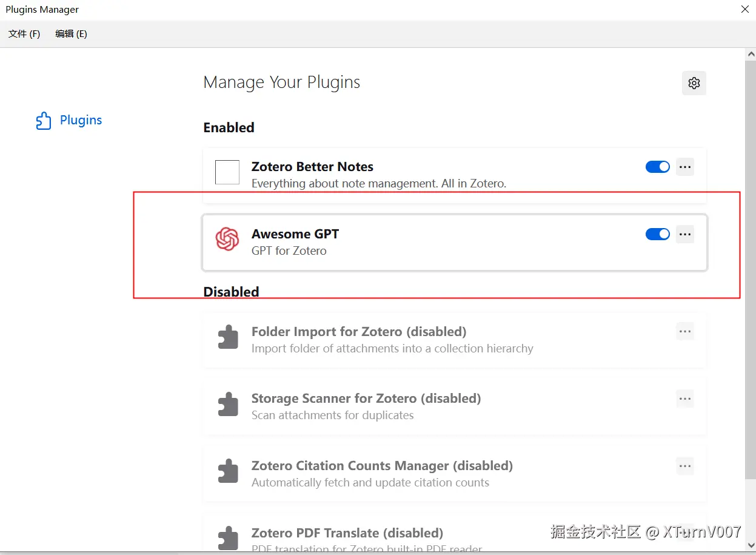Click the vertical scrollbar thumb
The image size is (756, 555).
click(750, 270)
